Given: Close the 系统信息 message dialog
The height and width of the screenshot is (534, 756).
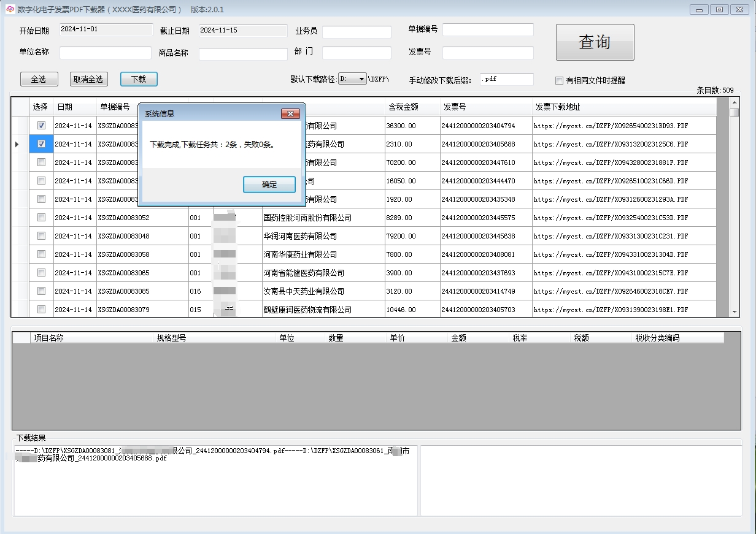Looking at the screenshot, I should [x=290, y=113].
